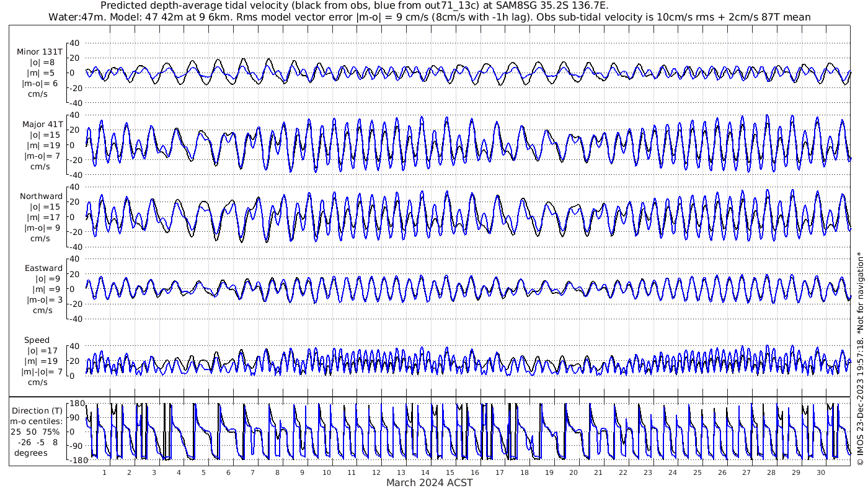Select the 'Major 41T' panel label
This screenshot has height=496, width=868.
coord(42,124)
